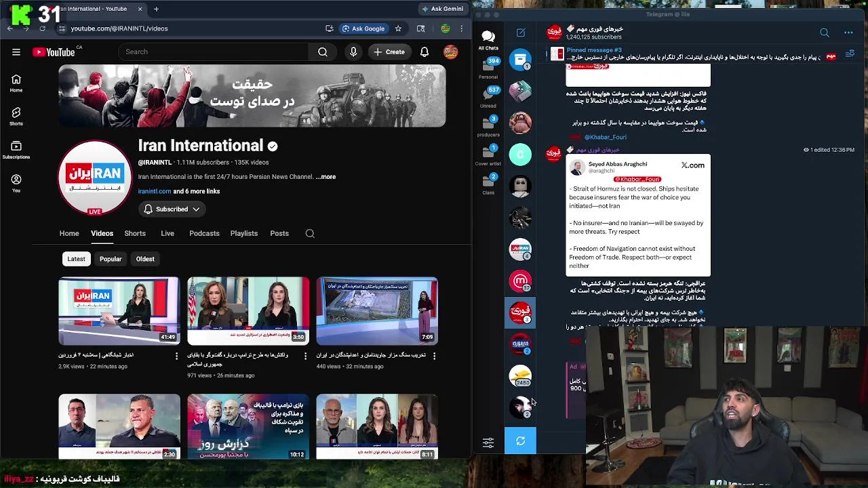Open Telegram settings sliders icon
868x488 pixels.
488,443
